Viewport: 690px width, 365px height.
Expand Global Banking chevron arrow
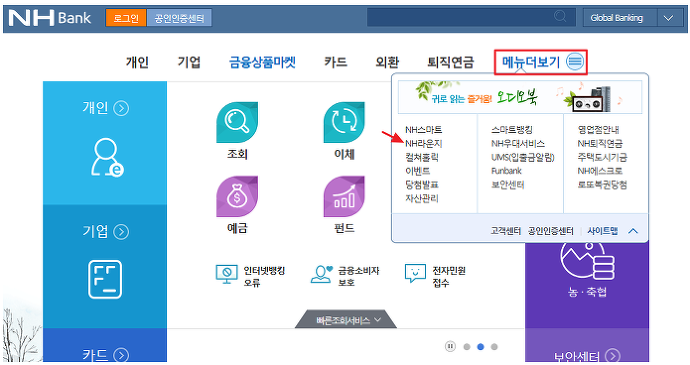pos(668,18)
